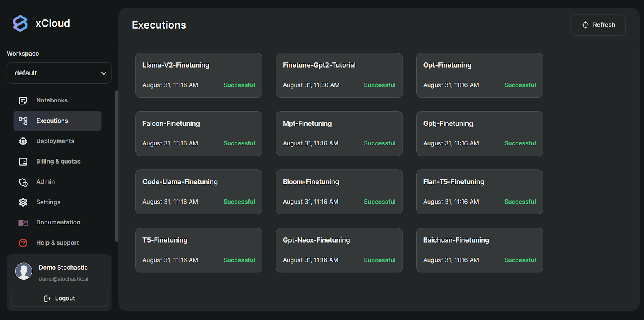Open Settings gear icon in sidebar
Screen dimensions: 644x320
pyautogui.click(x=23, y=202)
